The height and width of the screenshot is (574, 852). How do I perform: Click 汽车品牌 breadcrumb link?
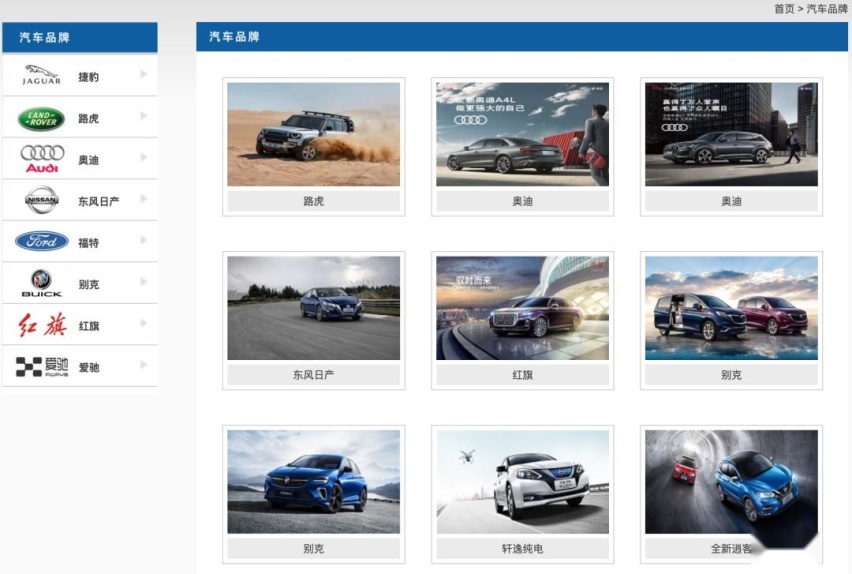click(x=826, y=9)
